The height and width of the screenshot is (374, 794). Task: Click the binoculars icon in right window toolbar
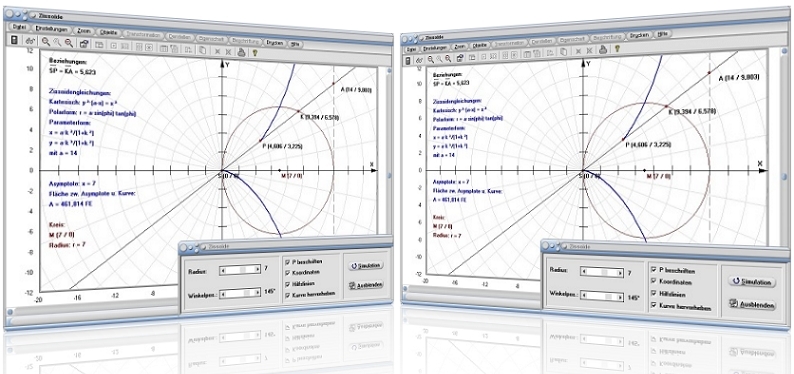tap(419, 60)
